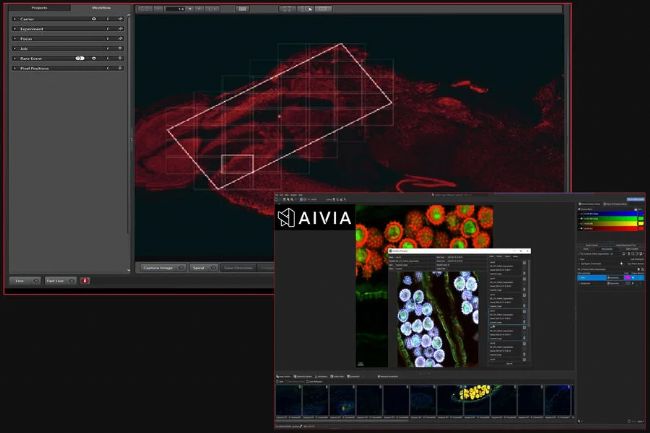Click the red icon next to Fast Live
This screenshot has height=433, width=650.
click(x=85, y=281)
